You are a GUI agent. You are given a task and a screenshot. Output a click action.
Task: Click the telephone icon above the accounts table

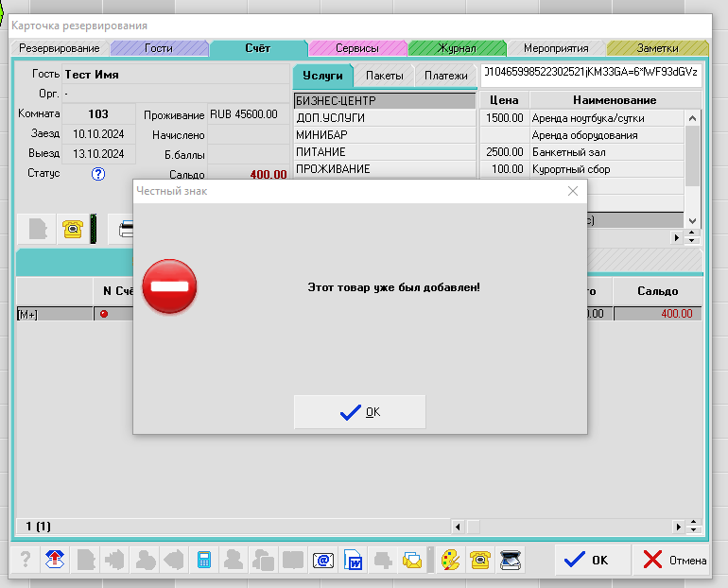71,229
